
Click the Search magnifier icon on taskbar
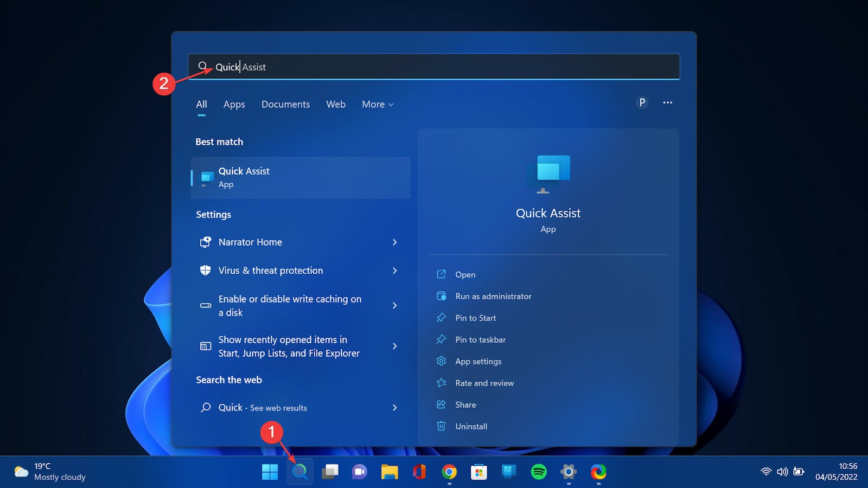click(299, 472)
